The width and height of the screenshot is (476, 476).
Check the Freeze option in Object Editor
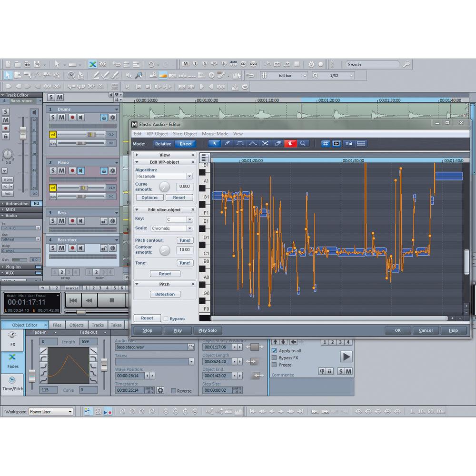tap(275, 365)
